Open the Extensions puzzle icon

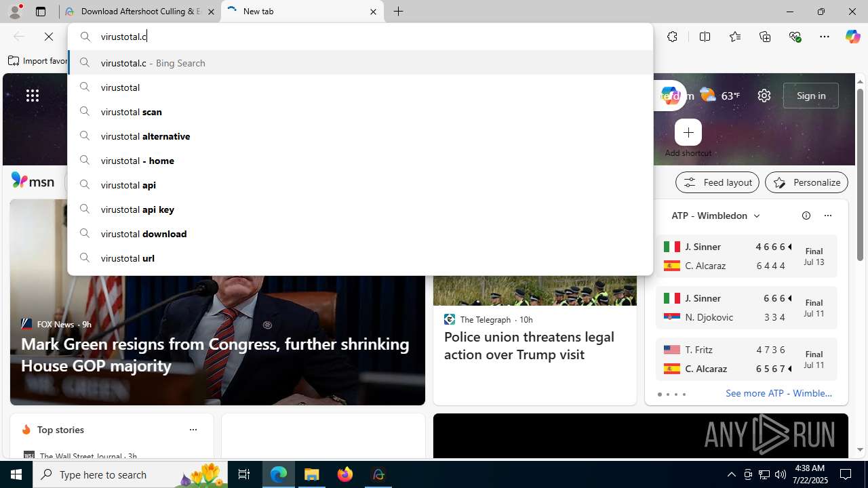tap(672, 37)
